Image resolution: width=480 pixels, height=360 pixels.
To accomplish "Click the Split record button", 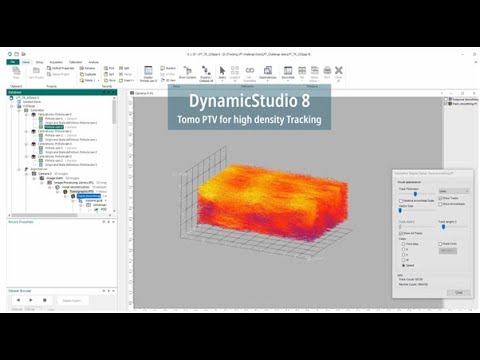I will pyautogui.click(x=124, y=68).
